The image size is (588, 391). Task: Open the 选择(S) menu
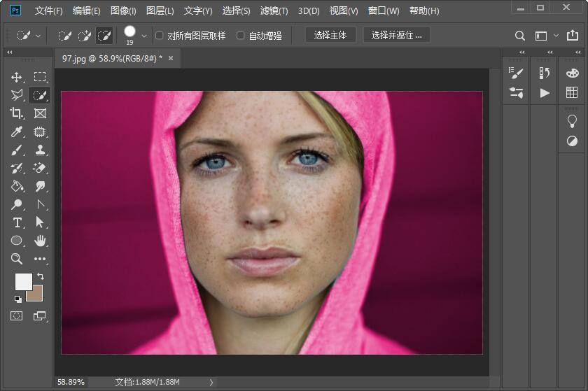click(x=237, y=11)
